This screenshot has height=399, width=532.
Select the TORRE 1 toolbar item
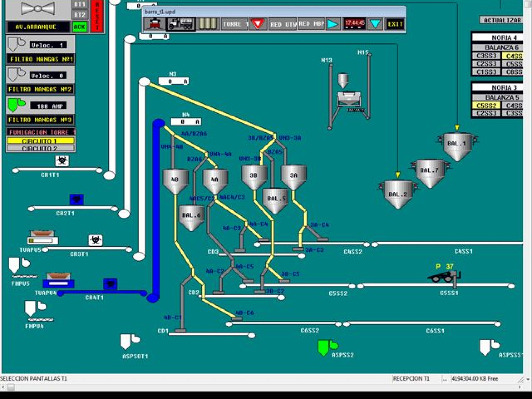click(x=235, y=24)
